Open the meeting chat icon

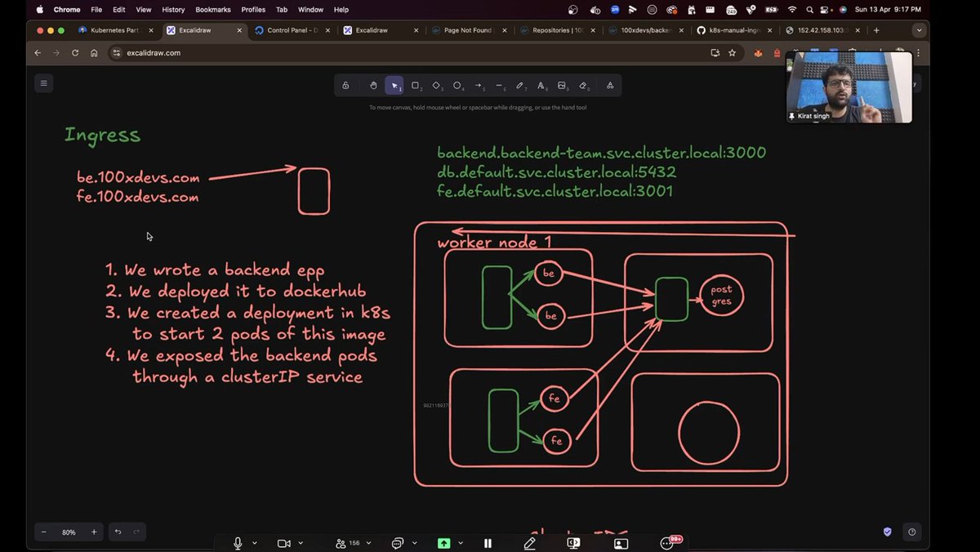point(398,543)
